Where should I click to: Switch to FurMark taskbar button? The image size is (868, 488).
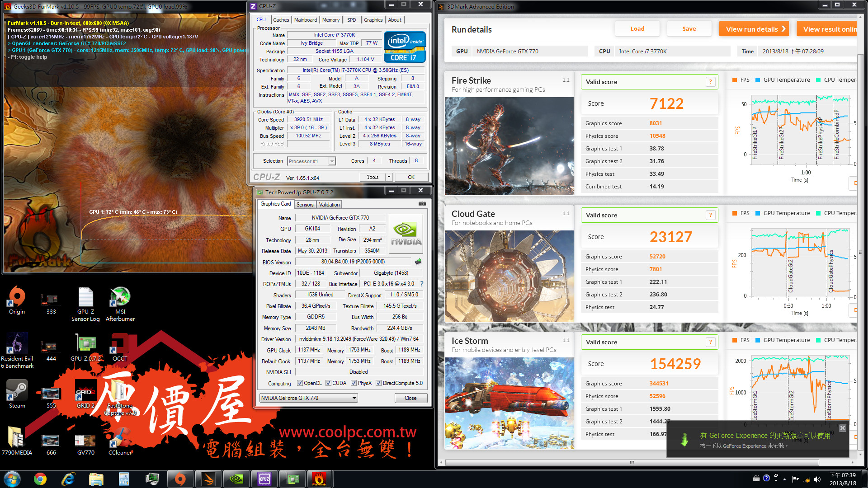320,479
